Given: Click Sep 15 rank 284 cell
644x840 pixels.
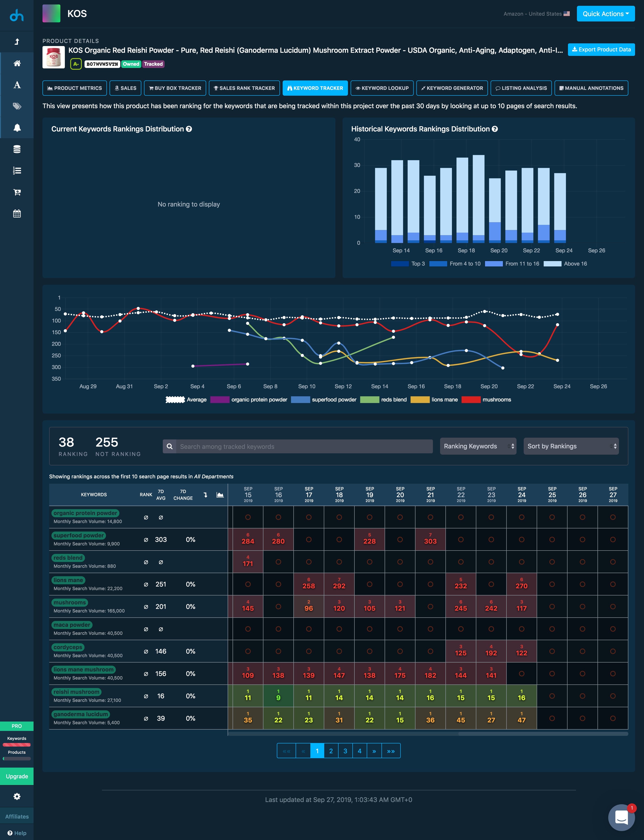Looking at the screenshot, I should 248,540.
